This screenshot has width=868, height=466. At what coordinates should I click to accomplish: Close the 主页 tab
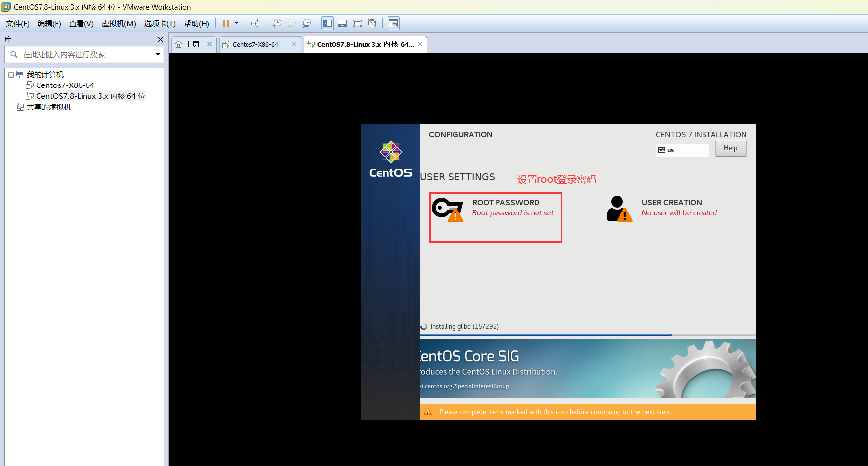(209, 44)
